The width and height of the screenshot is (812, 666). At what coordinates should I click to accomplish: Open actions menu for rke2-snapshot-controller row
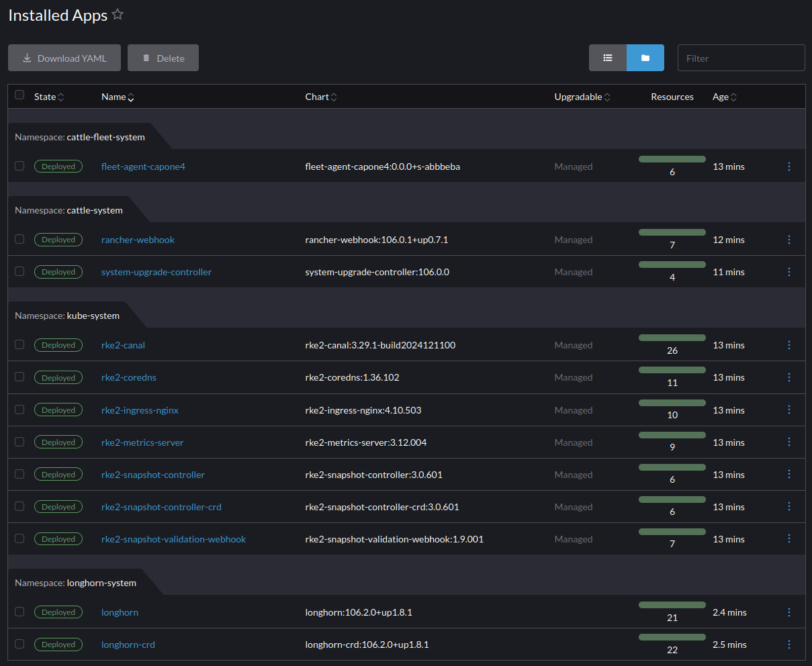(789, 475)
